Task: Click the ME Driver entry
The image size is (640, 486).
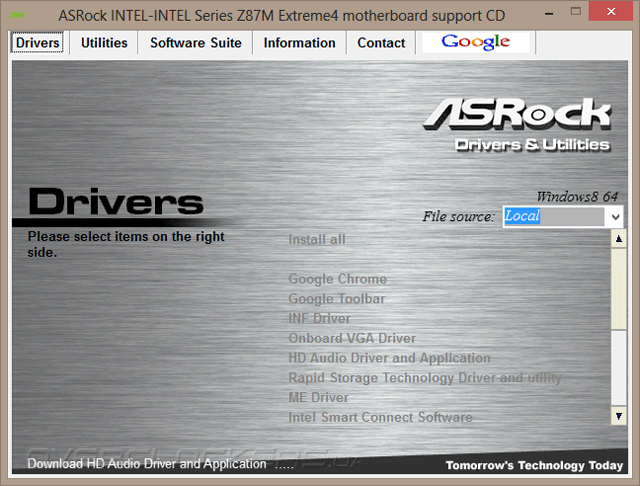Action: click(x=318, y=397)
